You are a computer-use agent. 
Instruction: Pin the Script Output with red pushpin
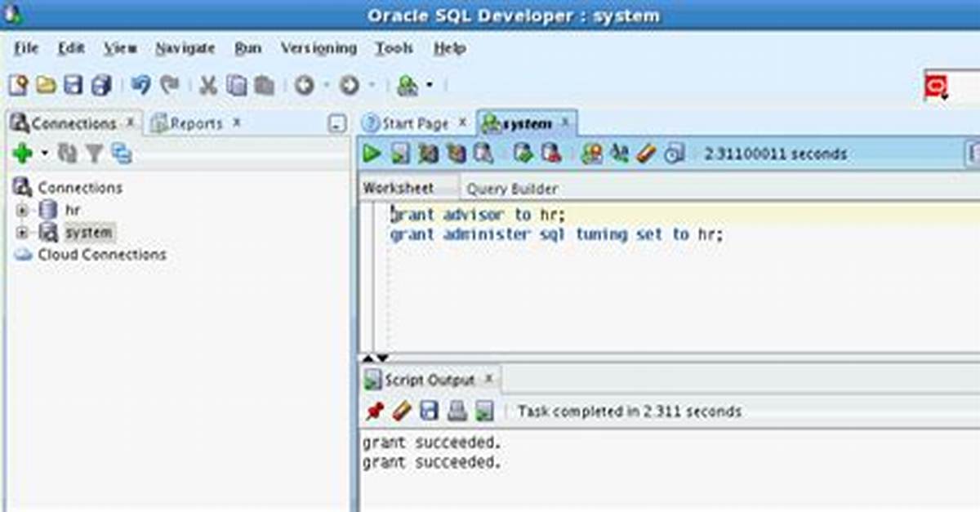click(374, 411)
